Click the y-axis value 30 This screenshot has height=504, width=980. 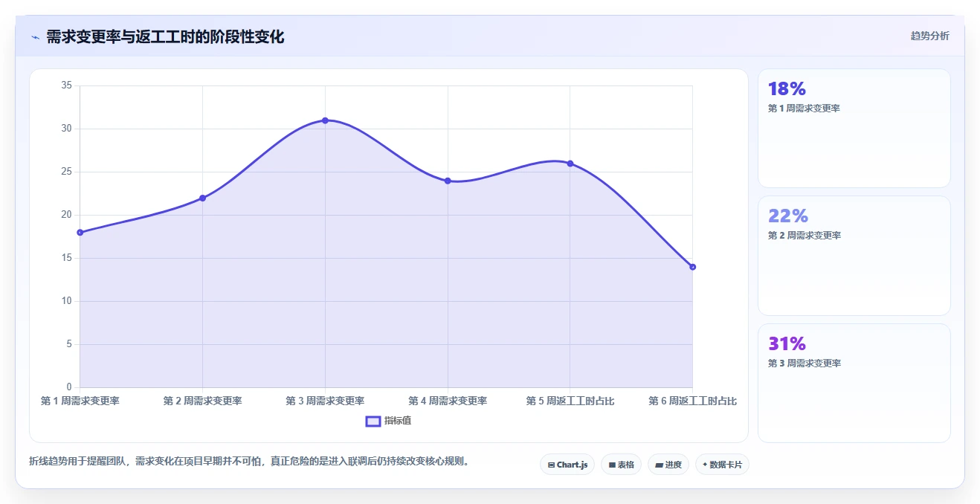[66, 129]
